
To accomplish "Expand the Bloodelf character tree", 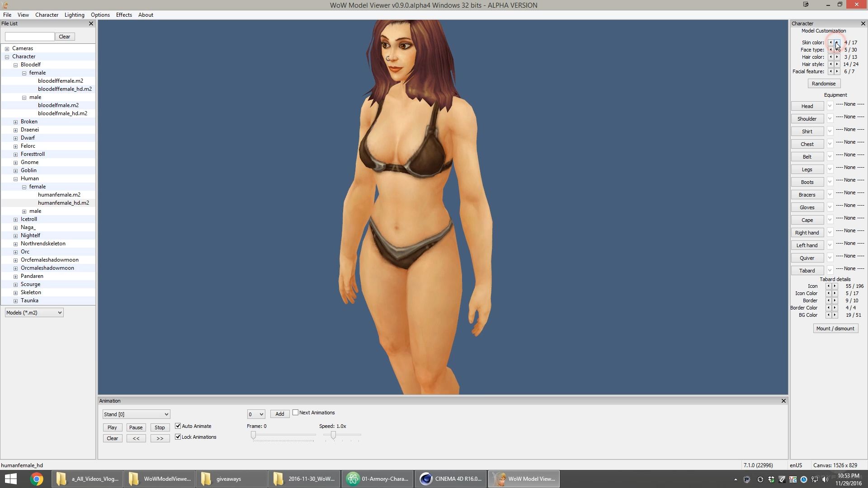I will click(x=14, y=64).
